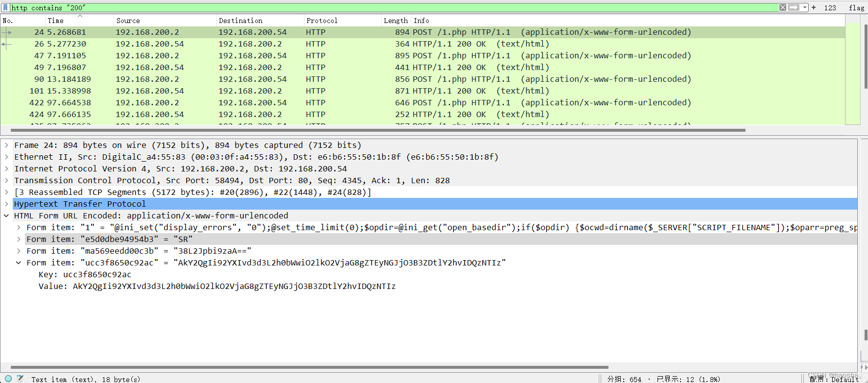Click packet details horizontal scrollbar

coord(309,367)
